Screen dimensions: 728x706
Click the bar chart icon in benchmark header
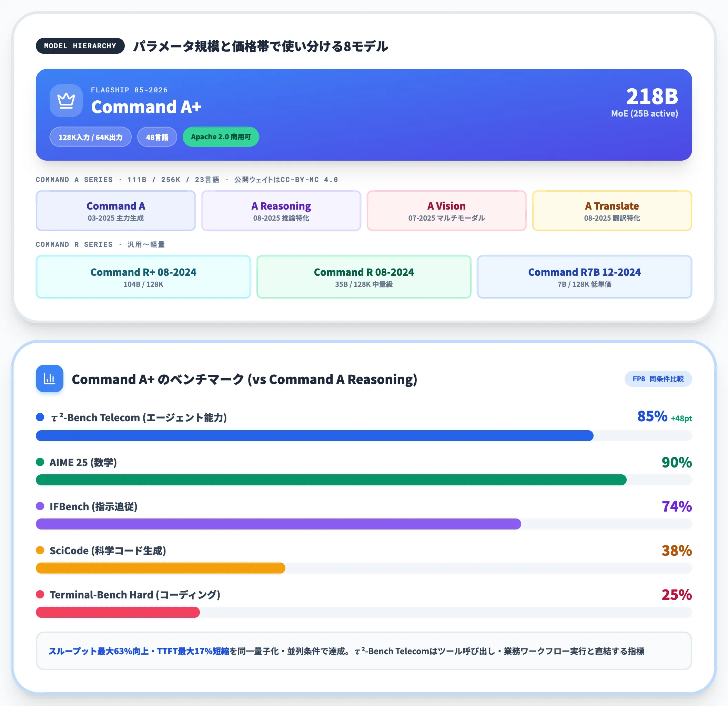(x=49, y=379)
